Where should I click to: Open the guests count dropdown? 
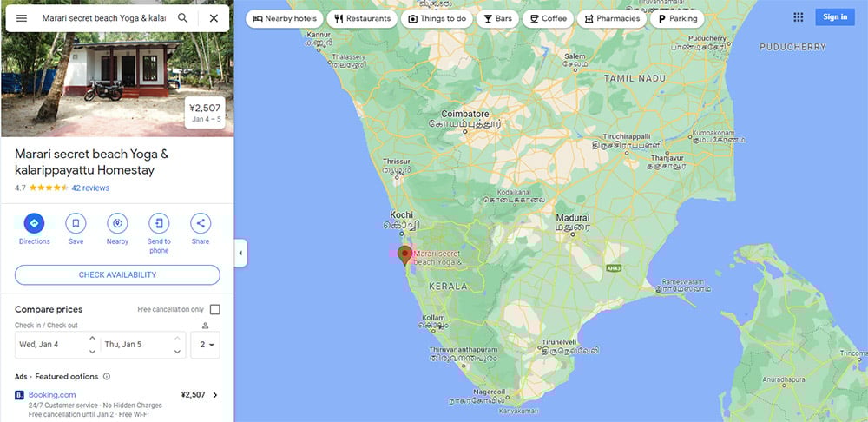click(x=206, y=345)
